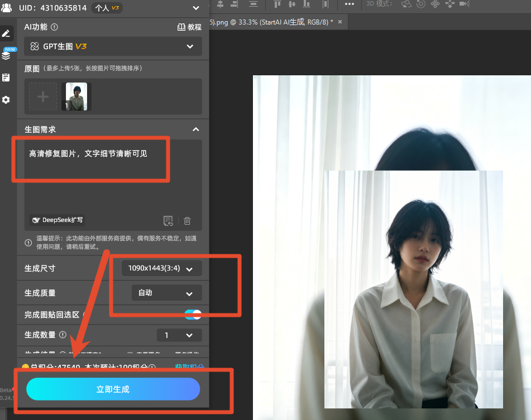Collapse the 生图需求 section chevron
The height and width of the screenshot is (420, 531).
pos(196,129)
